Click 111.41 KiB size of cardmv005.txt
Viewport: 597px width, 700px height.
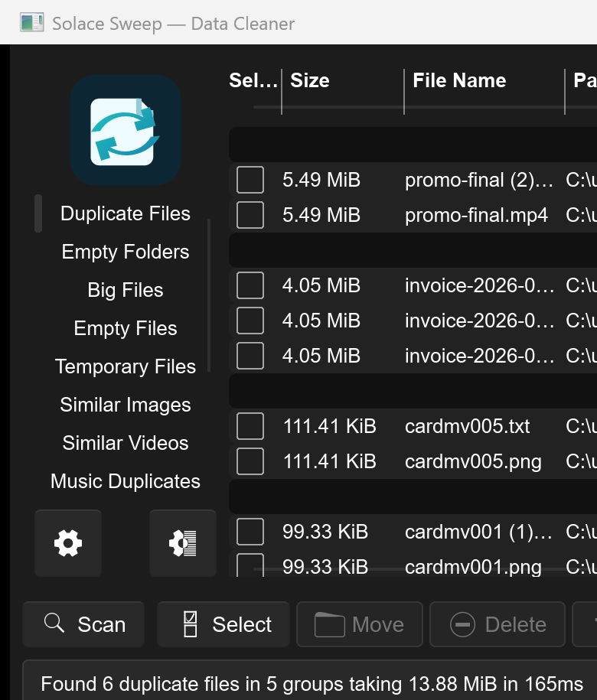click(x=330, y=426)
